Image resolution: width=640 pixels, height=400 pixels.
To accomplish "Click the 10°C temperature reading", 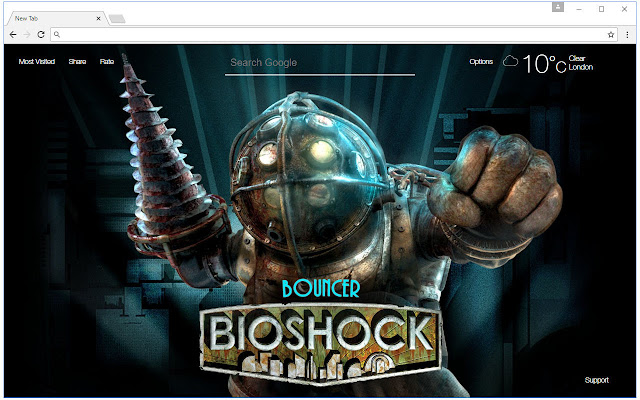I will coord(544,64).
